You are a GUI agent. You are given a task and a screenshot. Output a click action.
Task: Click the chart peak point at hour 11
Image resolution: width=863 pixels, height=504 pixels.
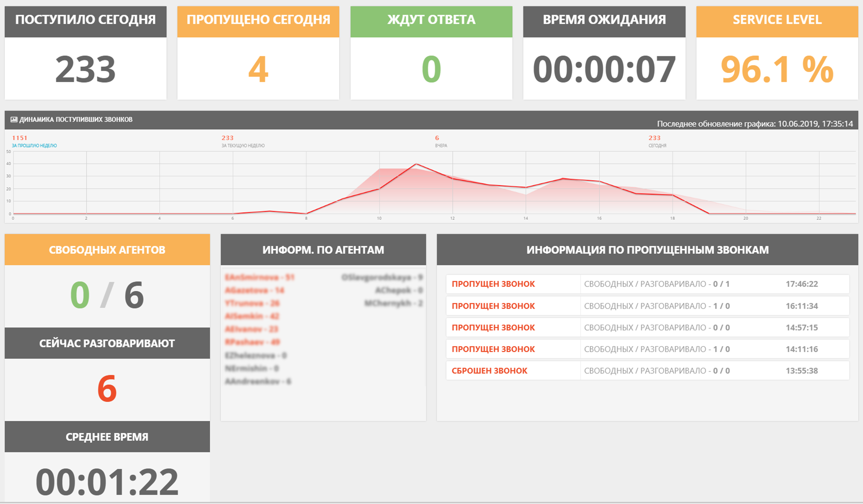(416, 164)
